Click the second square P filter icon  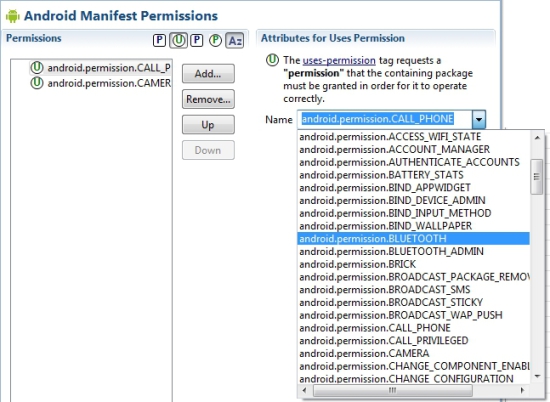coord(197,40)
